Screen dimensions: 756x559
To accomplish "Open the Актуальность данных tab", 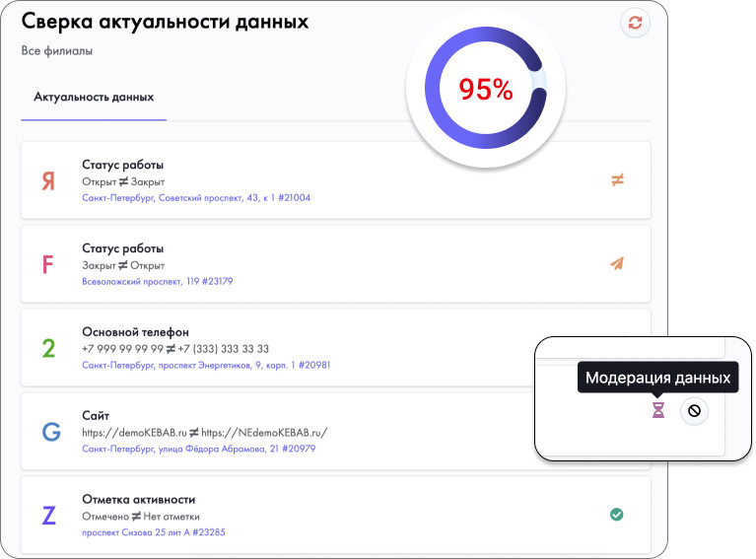I will click(94, 97).
